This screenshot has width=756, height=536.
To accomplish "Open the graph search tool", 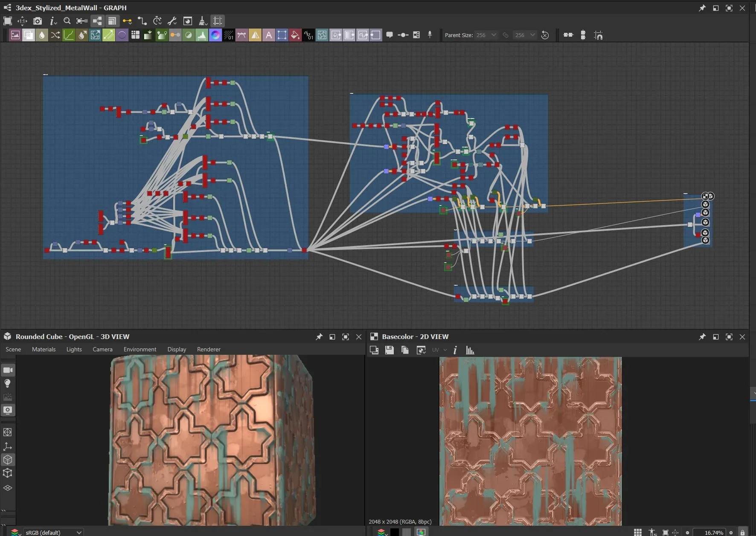I will tap(67, 21).
